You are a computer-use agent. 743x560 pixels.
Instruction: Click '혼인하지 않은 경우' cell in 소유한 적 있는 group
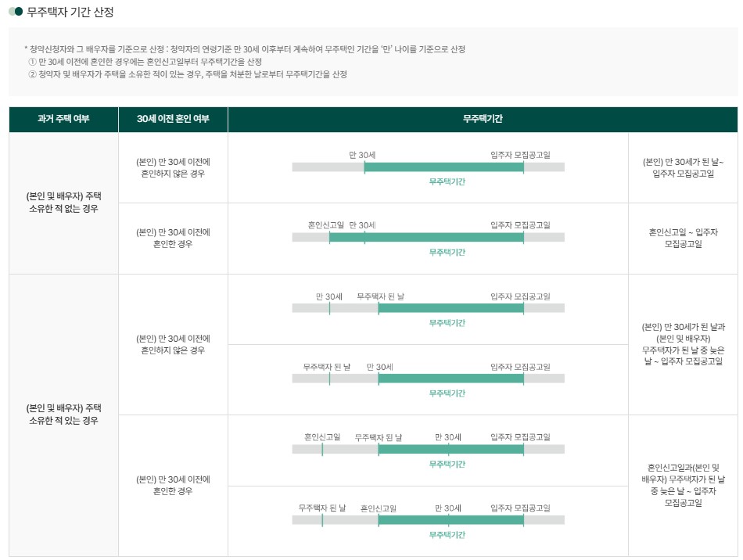click(173, 344)
